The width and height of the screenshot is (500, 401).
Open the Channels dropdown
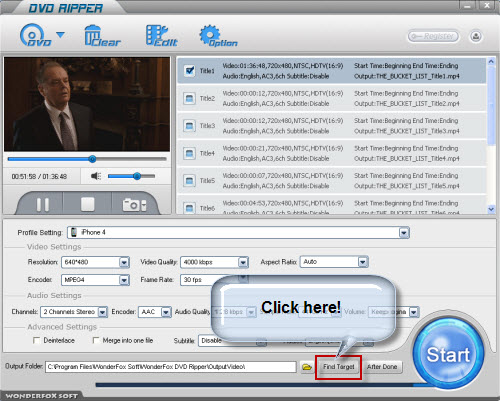tap(103, 312)
